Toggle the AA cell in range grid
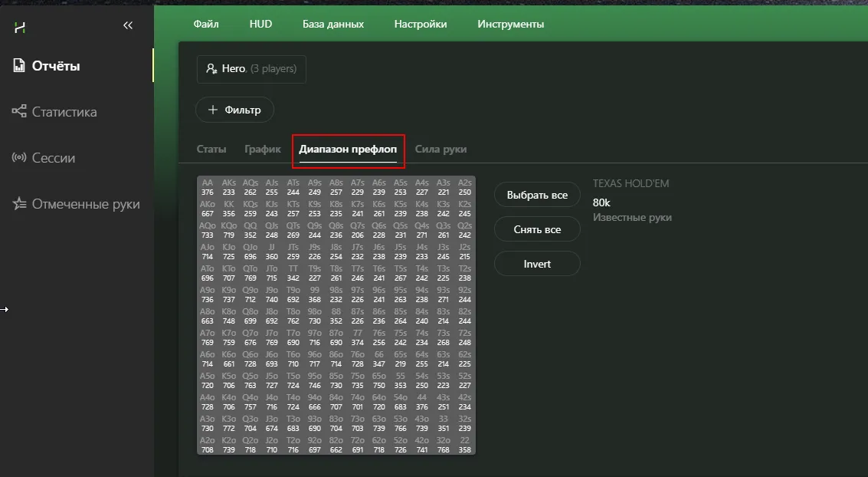The height and width of the screenshot is (477, 868). [208, 187]
